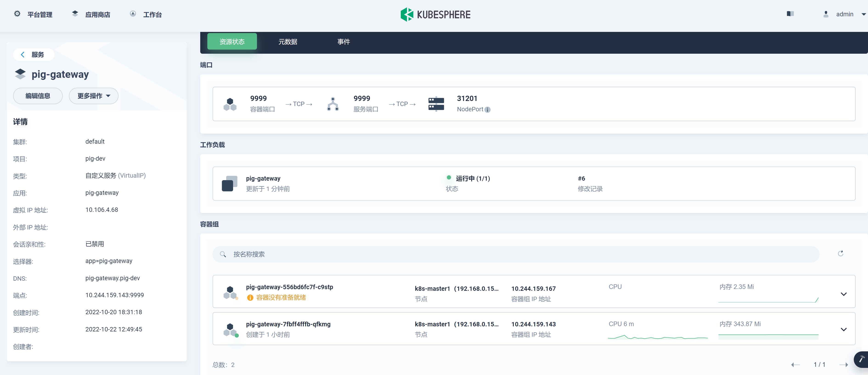The height and width of the screenshot is (375, 868).
Task: Go to next page of pods
Action: click(x=843, y=365)
